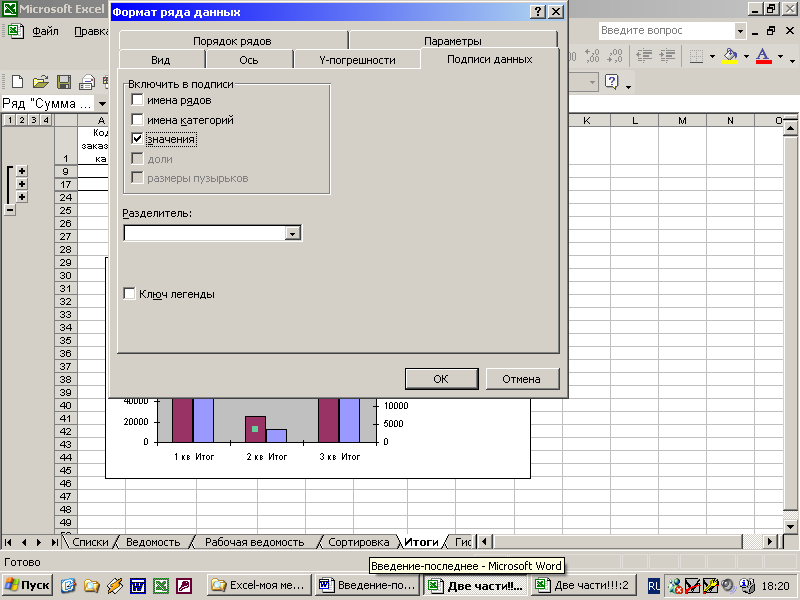Click vertical scrollbar down arrow
This screenshot has width=800, height=600.
790,526
